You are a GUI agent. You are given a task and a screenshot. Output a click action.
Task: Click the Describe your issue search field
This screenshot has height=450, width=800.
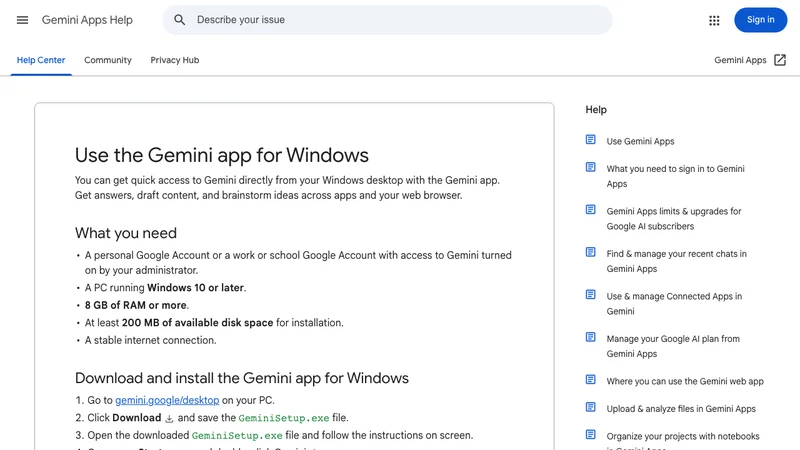point(387,20)
